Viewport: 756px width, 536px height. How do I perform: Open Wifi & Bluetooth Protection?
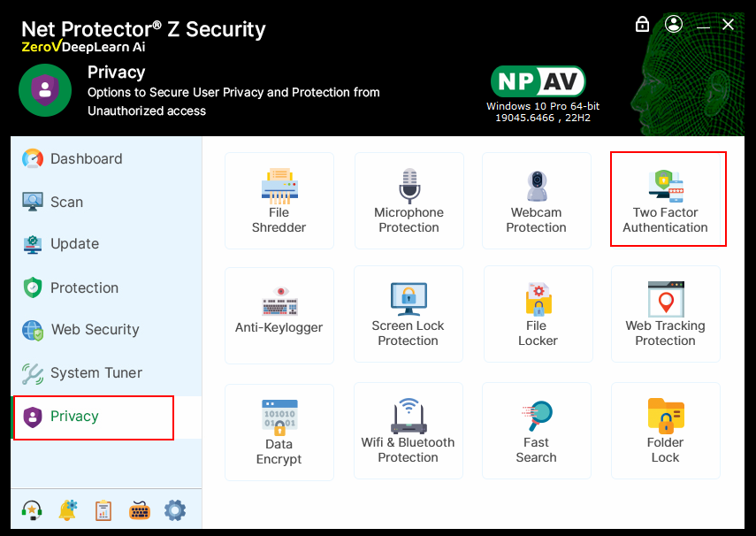pos(409,432)
